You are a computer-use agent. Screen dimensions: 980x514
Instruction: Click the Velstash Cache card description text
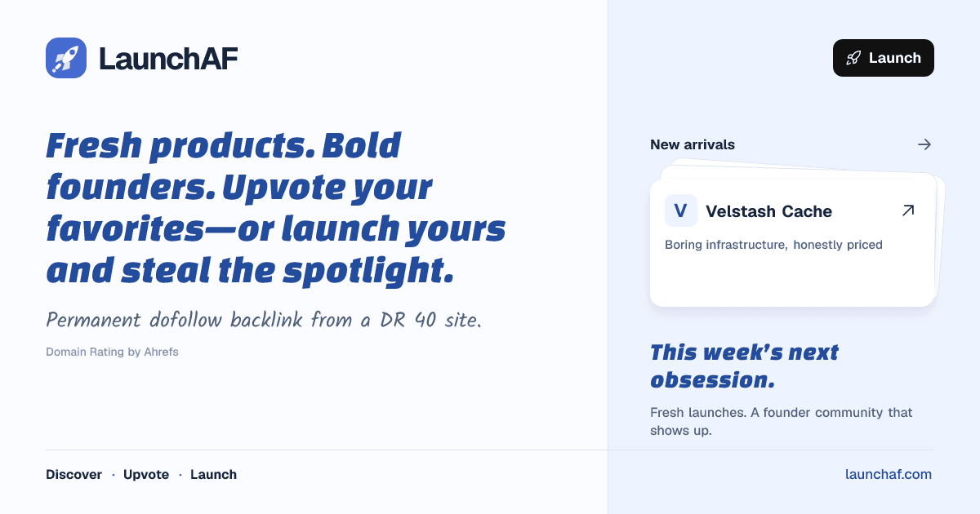tap(773, 245)
